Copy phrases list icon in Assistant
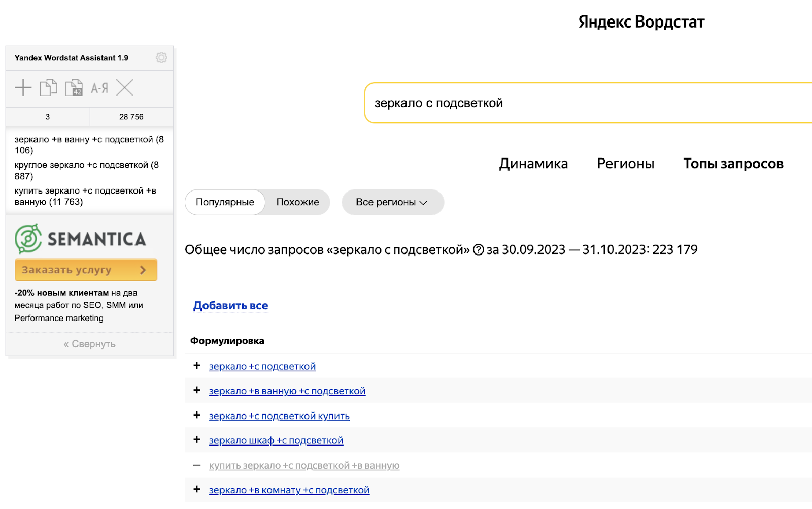The image size is (812, 509). point(49,87)
